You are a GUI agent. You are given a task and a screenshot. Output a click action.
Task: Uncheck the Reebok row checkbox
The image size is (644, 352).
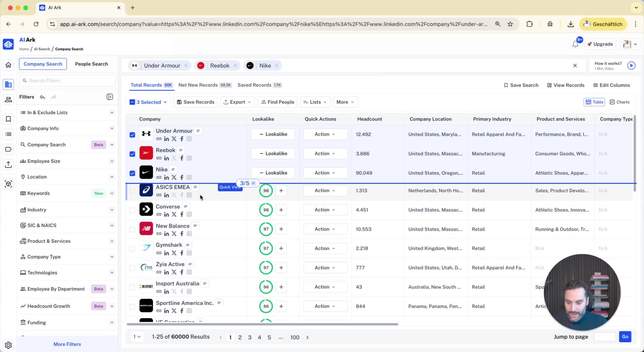click(x=132, y=154)
